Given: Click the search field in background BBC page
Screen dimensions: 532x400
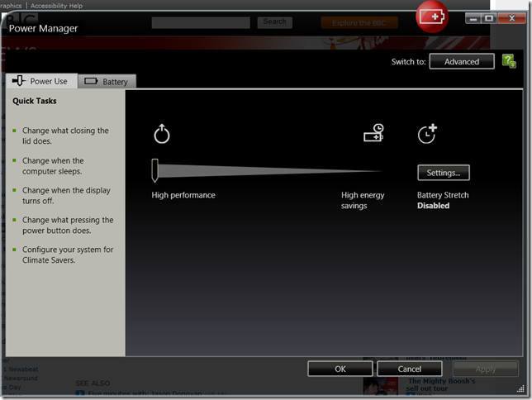Looking at the screenshot, I should (201, 22).
